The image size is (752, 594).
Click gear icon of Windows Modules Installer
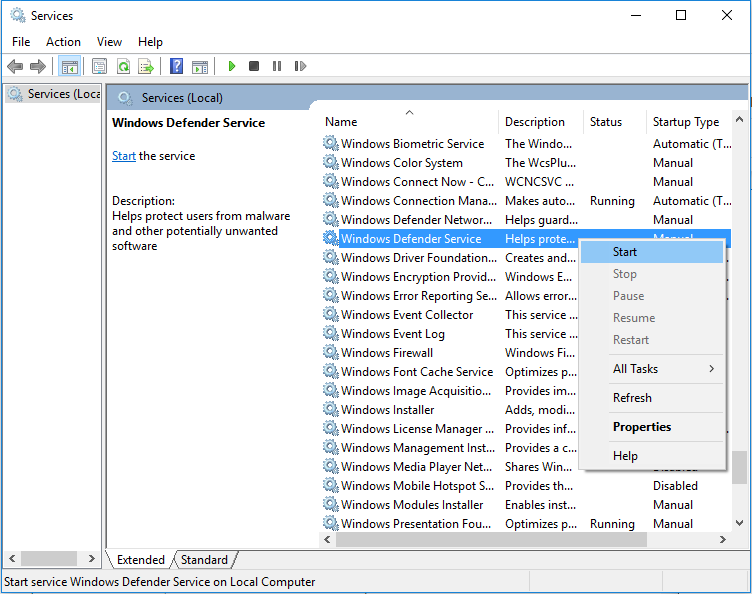click(330, 504)
